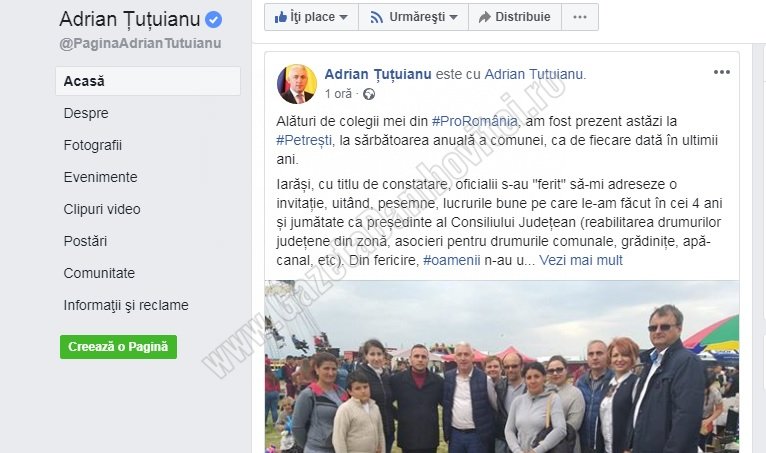Click the RSS icon on Urmărești button

click(376, 18)
